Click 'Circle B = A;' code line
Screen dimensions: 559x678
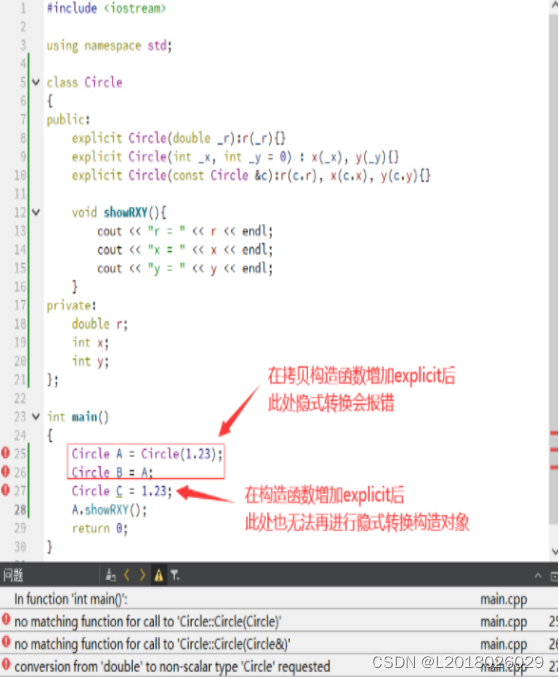pyautogui.click(x=112, y=472)
